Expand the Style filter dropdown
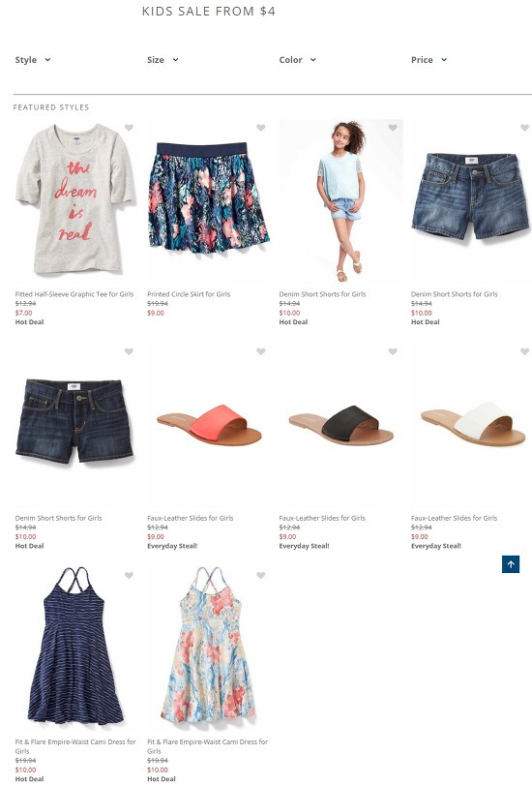The image size is (532, 785). pos(33,60)
